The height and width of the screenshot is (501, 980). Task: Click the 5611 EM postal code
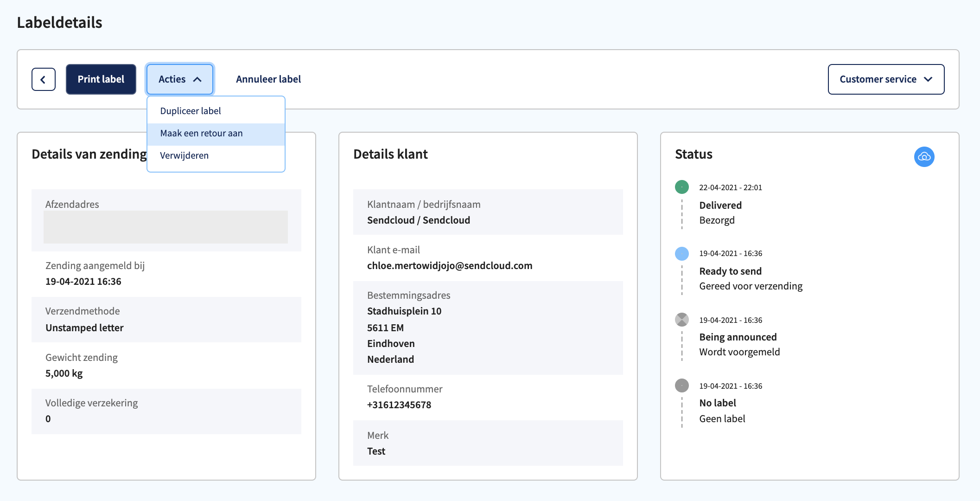[386, 328]
